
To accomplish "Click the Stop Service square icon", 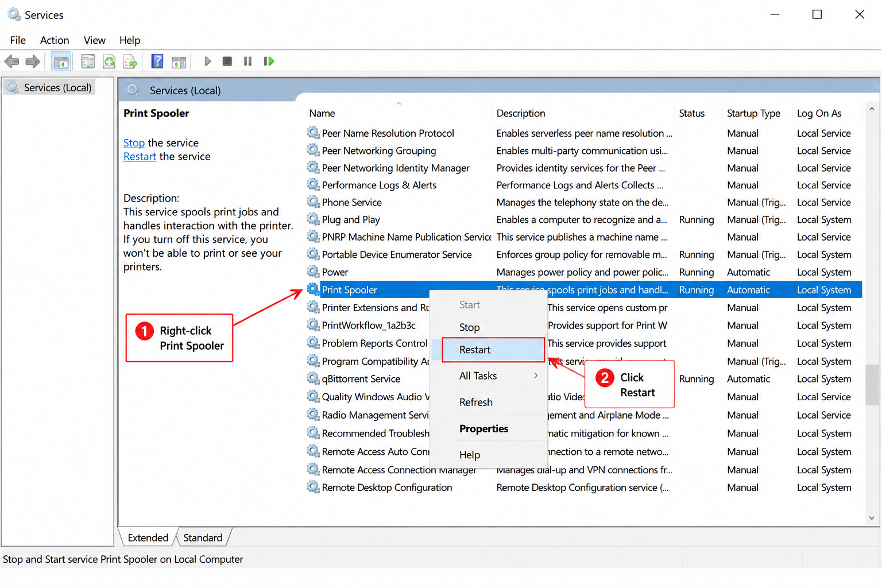I will coord(227,61).
